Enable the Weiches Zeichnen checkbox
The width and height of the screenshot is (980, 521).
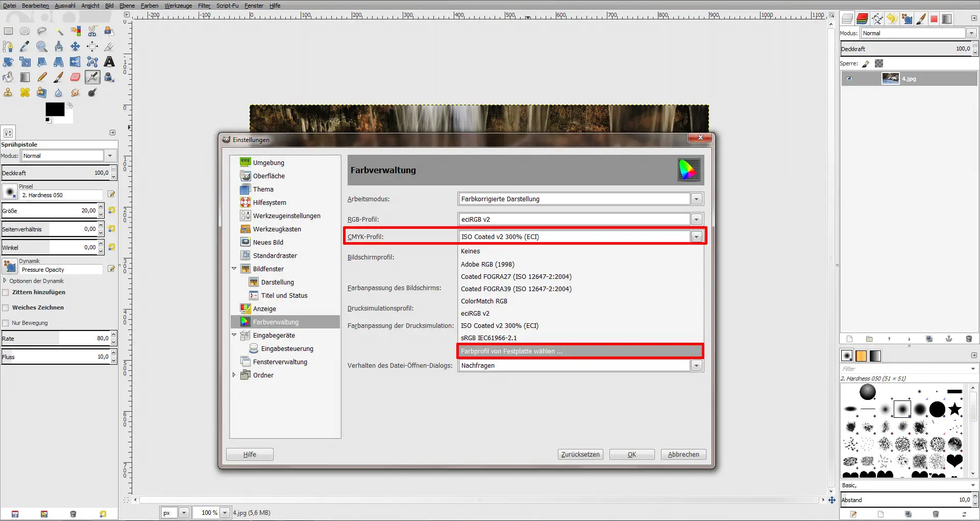point(6,307)
